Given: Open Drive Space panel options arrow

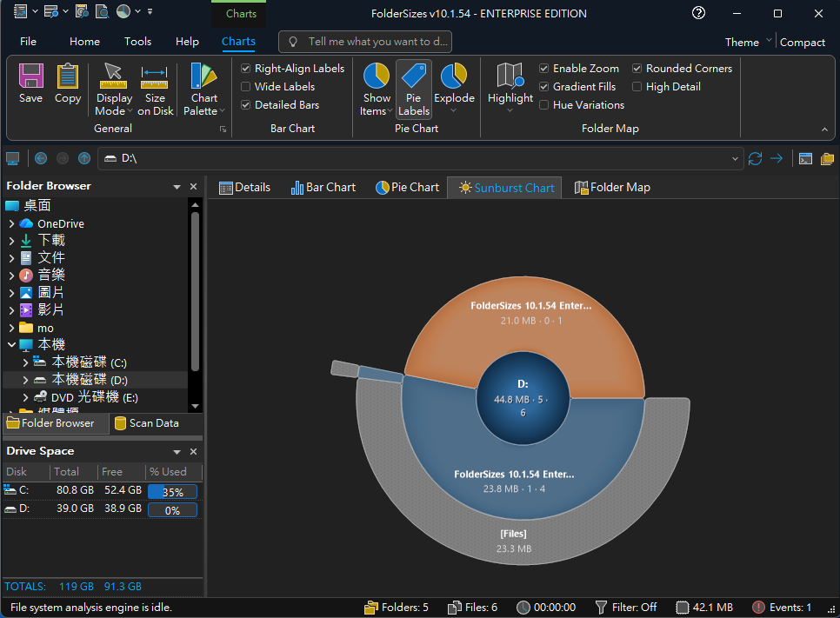Looking at the screenshot, I should point(177,452).
